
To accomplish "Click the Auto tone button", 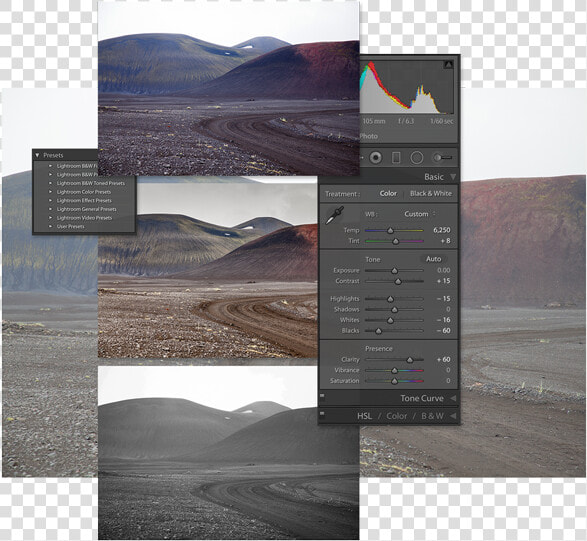I will click(x=434, y=259).
